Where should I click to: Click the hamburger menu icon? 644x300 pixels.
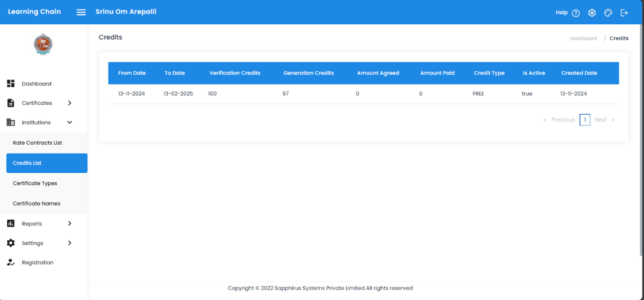(x=81, y=12)
